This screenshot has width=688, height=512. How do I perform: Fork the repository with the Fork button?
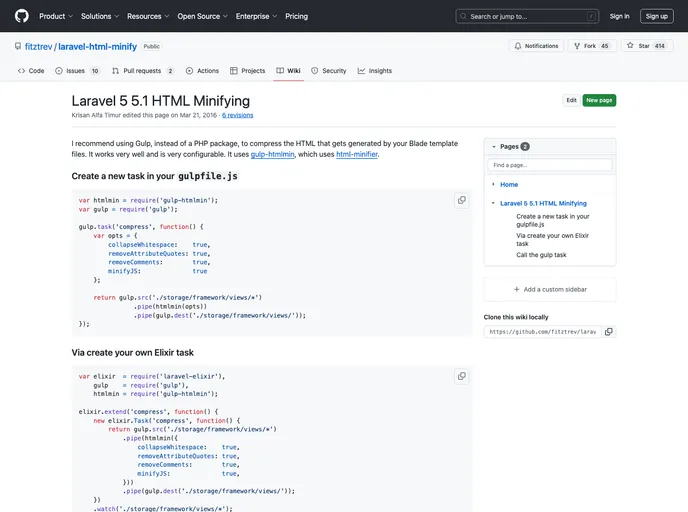point(592,46)
